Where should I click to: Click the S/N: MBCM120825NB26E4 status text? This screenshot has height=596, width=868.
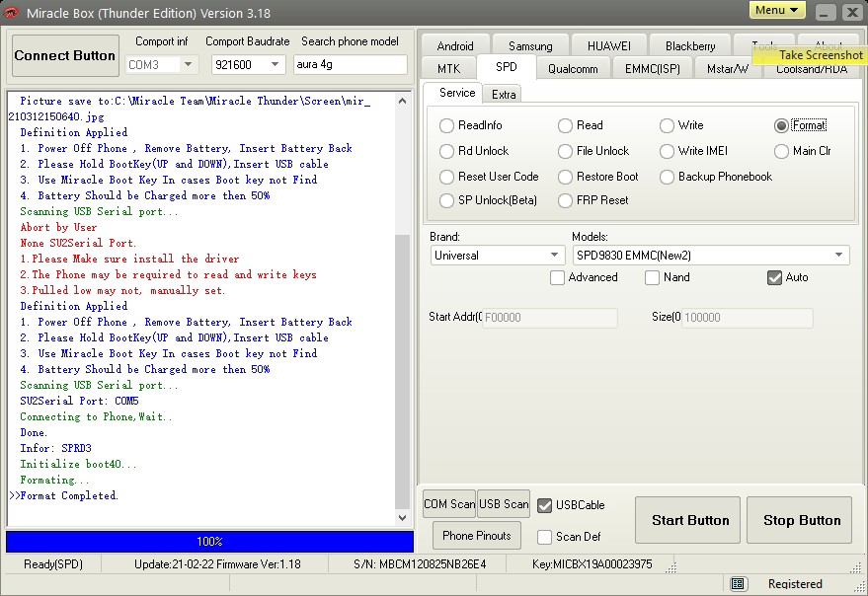tap(420, 564)
